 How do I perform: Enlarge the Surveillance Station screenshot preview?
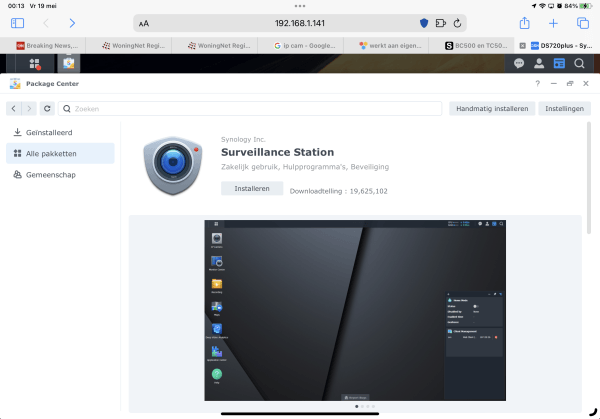pyautogui.click(x=355, y=310)
